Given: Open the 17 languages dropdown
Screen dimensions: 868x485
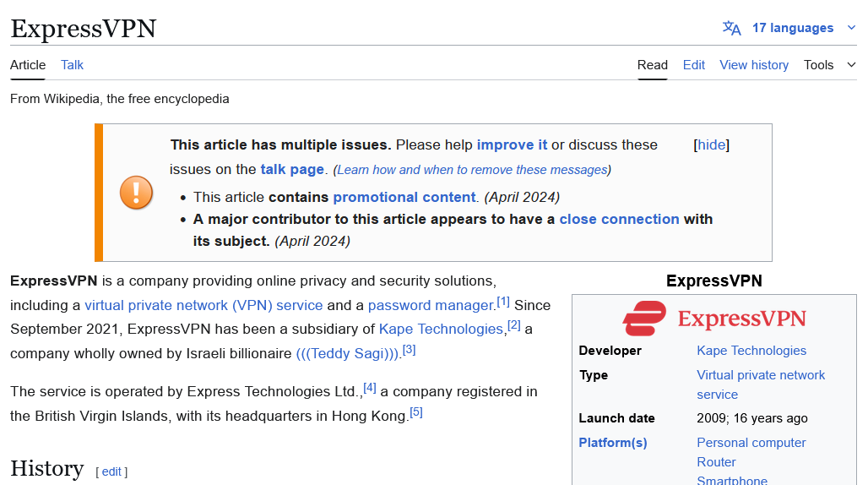Looking at the screenshot, I should (x=792, y=28).
